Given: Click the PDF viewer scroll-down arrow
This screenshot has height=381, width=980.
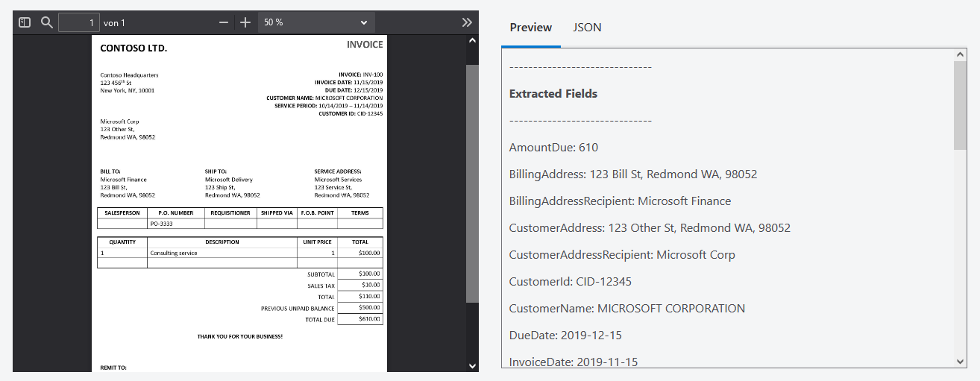Looking at the screenshot, I should pos(471,365).
